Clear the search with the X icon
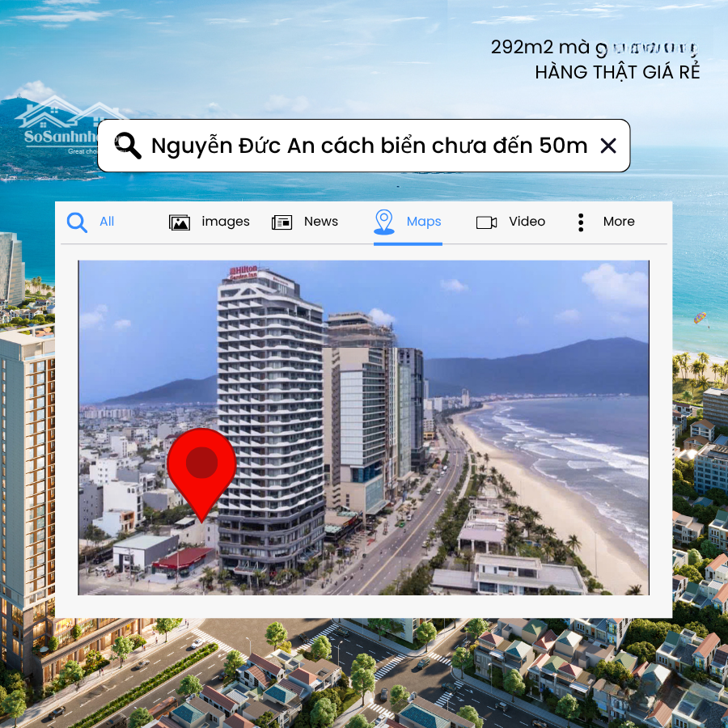The image size is (728, 728). 608,146
